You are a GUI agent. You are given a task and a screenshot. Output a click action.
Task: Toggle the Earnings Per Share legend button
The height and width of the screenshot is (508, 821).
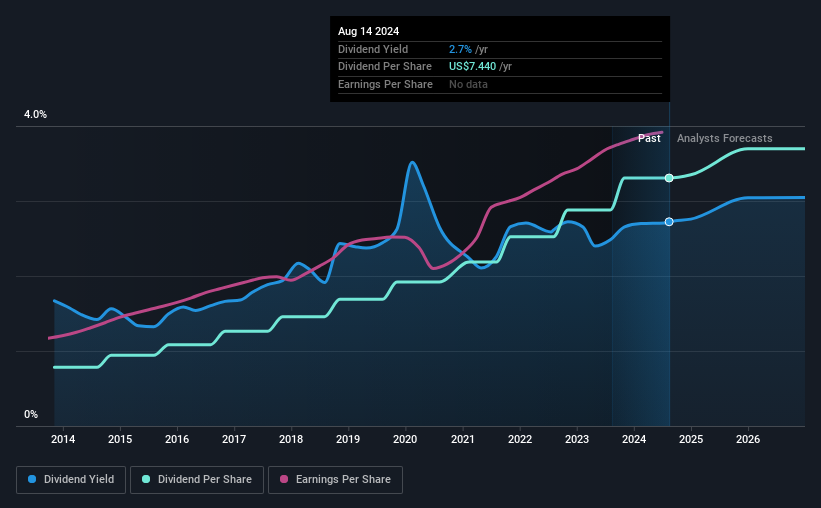[336, 480]
